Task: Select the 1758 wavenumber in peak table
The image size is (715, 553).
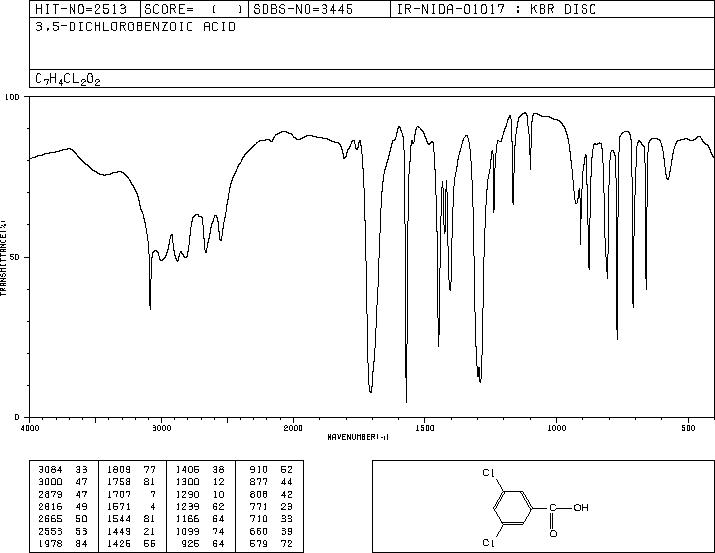Action: pyautogui.click(x=119, y=482)
